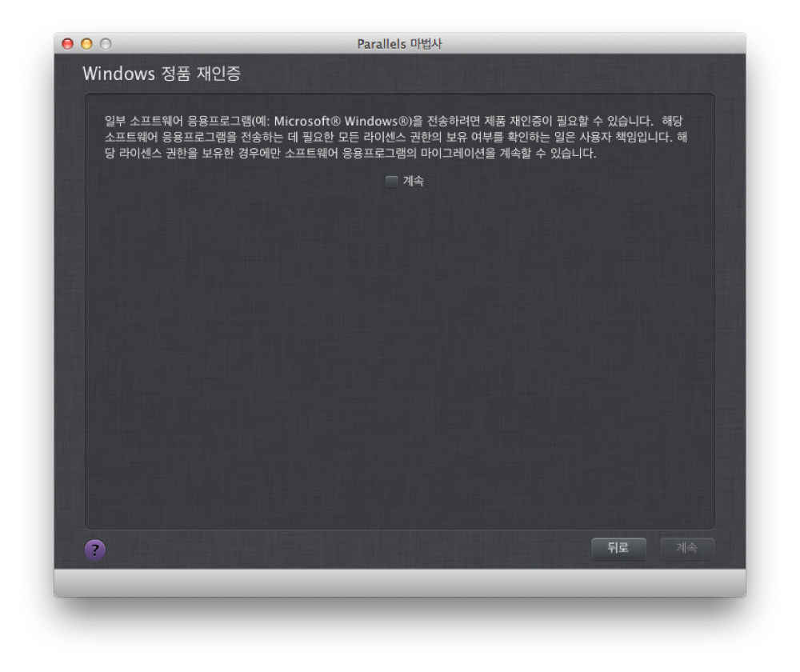Go back with the 뒤로 button
Viewport: 800px width, 672px height.
click(618, 548)
